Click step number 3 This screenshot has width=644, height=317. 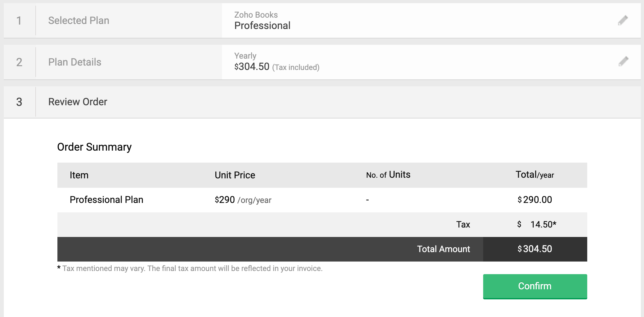click(x=19, y=102)
